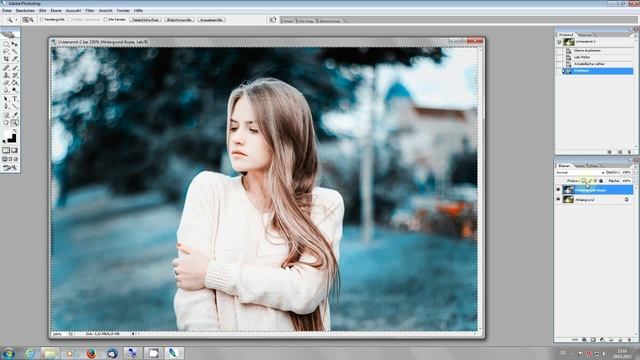Screen dimensions: 640x360
Task: Select the Eyedropper tool
Action: pyautogui.click(x=15, y=115)
